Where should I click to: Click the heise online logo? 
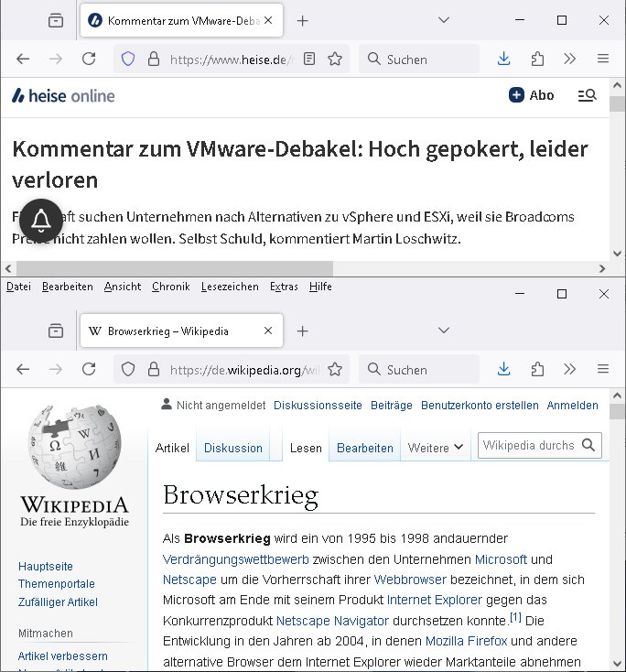click(x=63, y=95)
